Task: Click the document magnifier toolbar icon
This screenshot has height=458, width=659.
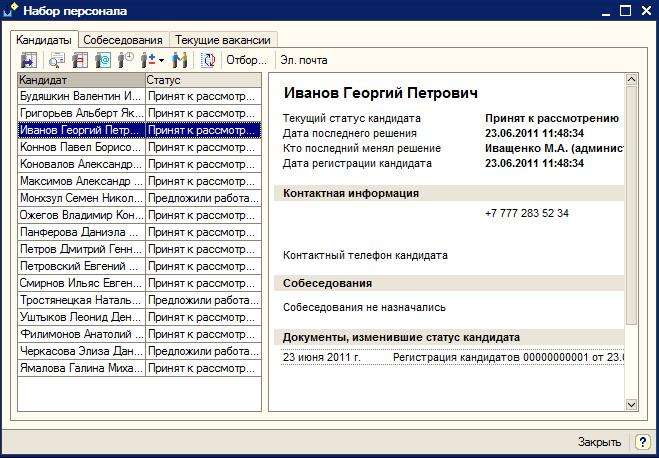Action: pos(57,60)
